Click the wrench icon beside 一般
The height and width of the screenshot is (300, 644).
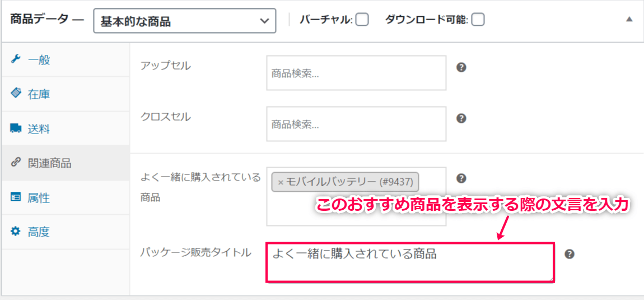tap(15, 59)
